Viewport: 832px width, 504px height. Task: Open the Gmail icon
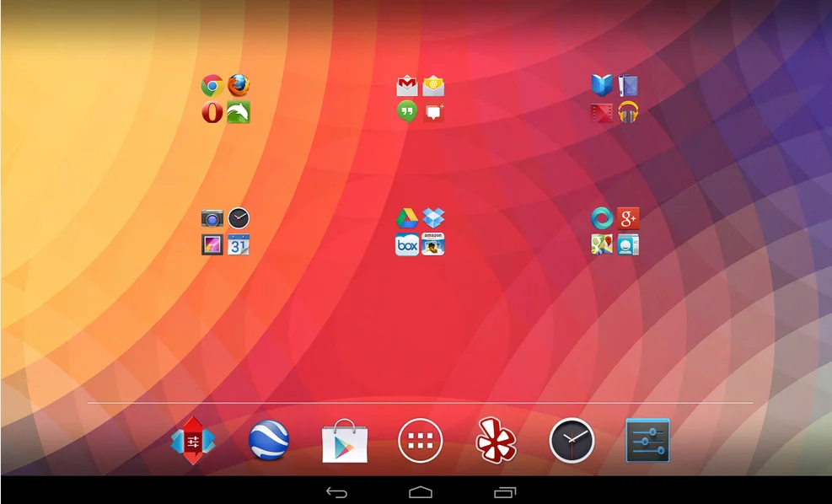coord(407,86)
